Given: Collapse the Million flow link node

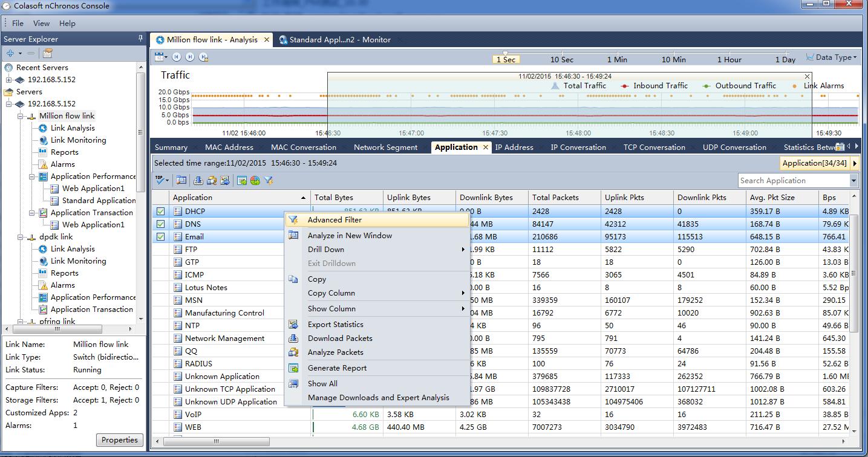Looking at the screenshot, I should tap(21, 116).
